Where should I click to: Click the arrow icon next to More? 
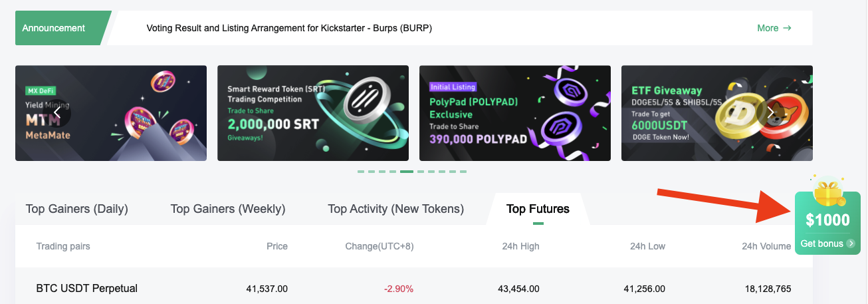coord(788,28)
